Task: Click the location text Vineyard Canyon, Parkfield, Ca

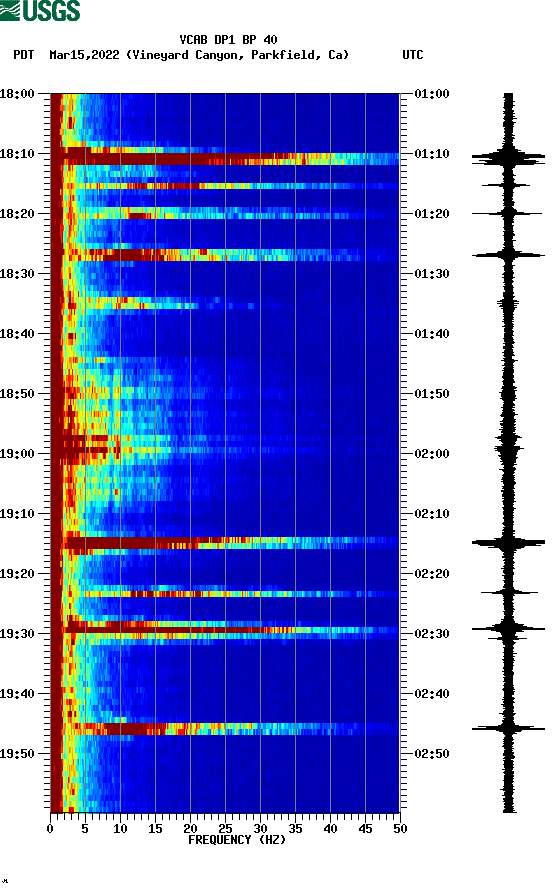Action: [237, 55]
